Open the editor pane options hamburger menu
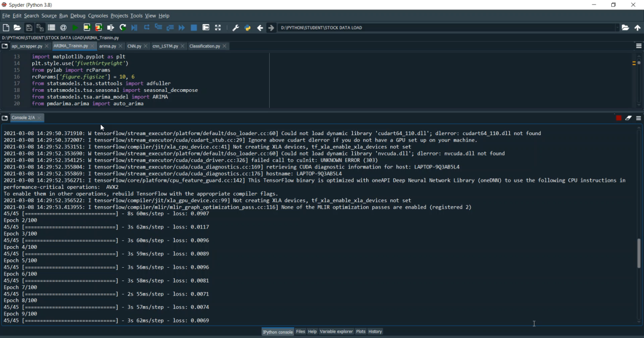 [639, 46]
